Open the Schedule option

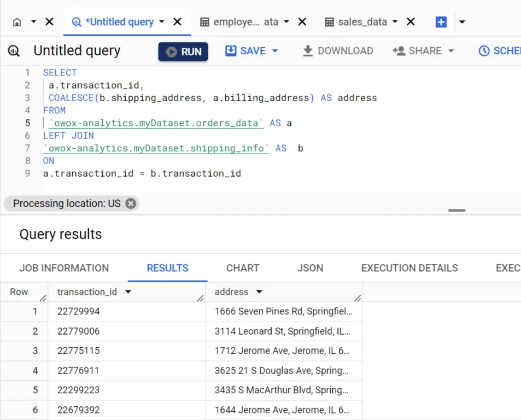[499, 51]
